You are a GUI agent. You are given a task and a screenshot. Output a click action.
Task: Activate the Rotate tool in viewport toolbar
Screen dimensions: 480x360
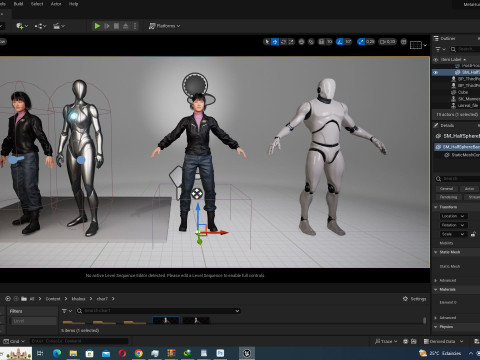click(283, 42)
